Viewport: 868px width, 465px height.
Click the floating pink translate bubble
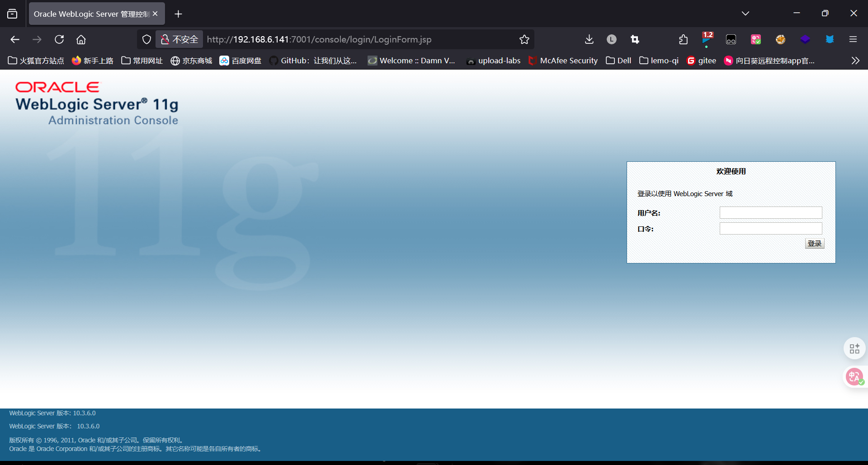coord(854,376)
